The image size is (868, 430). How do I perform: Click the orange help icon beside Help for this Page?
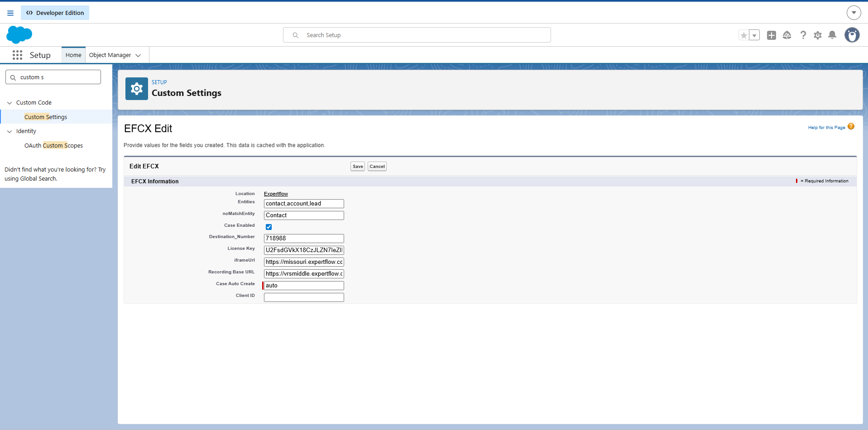(851, 127)
